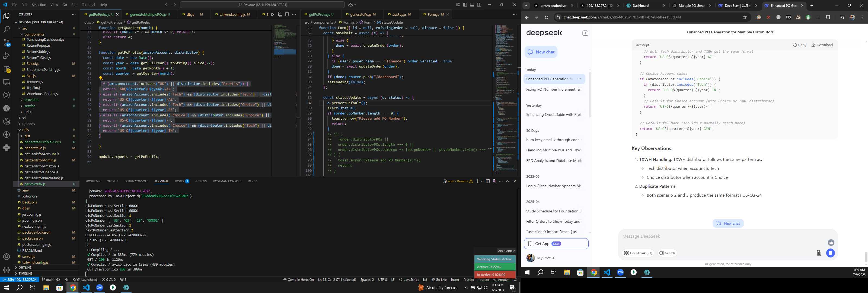Open the Search view in VS Code activity bar
This screenshot has height=293, width=868.
pos(7,29)
